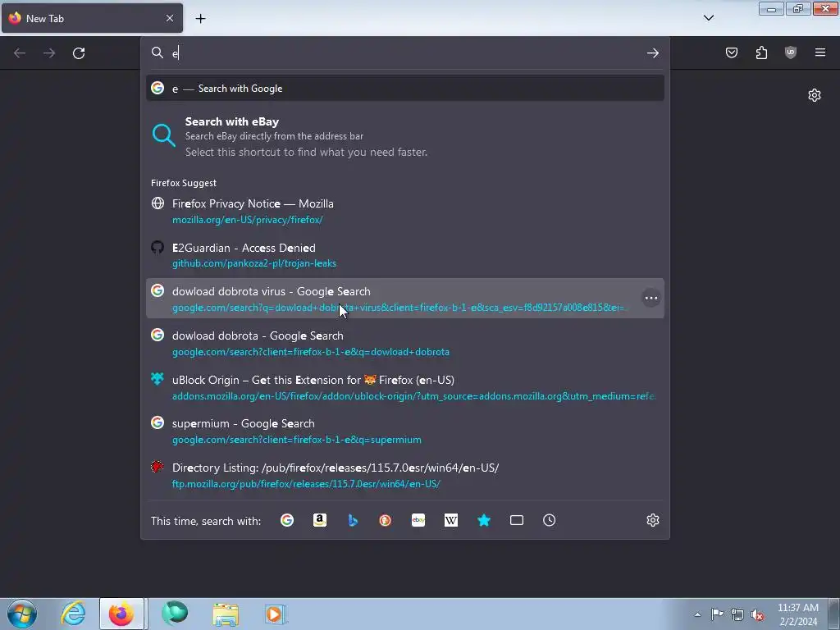The image size is (840, 630).
Task: Open Windows Media Player from taskbar
Action: pyautogui.click(x=276, y=614)
